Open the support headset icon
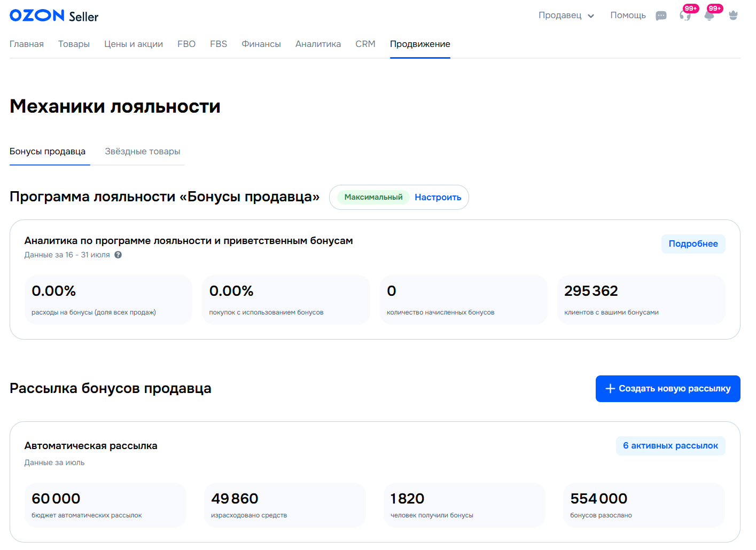 [685, 15]
